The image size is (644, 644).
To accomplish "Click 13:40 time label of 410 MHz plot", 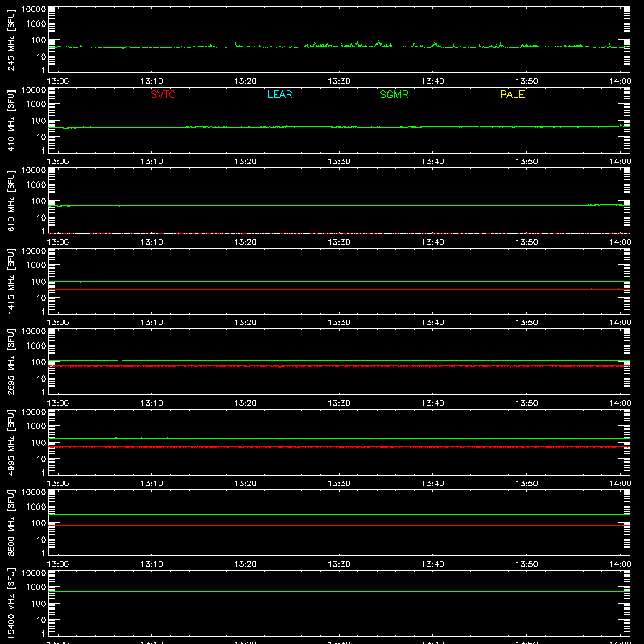I will coord(433,162).
